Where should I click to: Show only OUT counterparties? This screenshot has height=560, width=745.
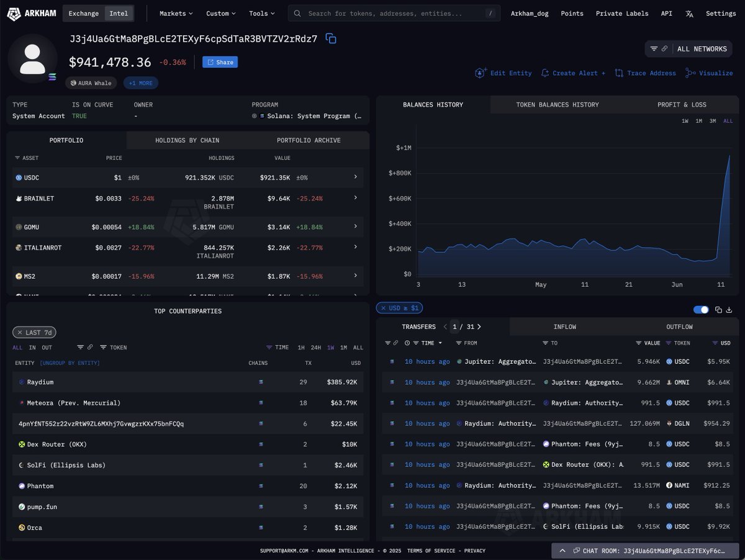pos(47,348)
